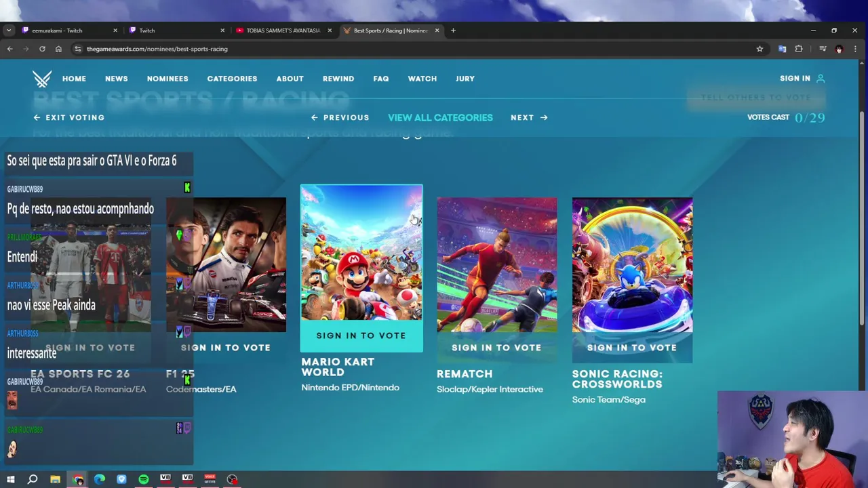Open OBS Studio from the taskbar
Screen dimensions: 868x488
tap(232, 479)
